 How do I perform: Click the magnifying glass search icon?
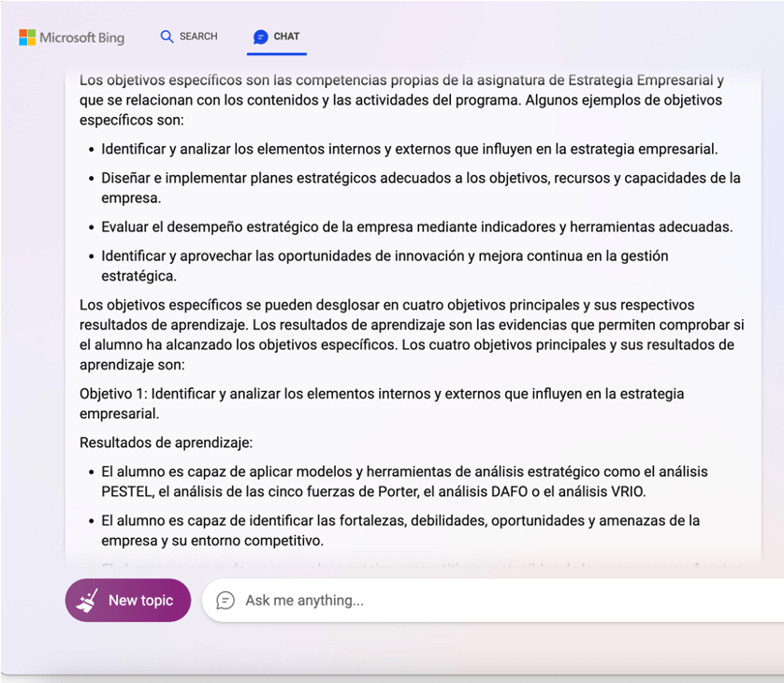tap(167, 36)
